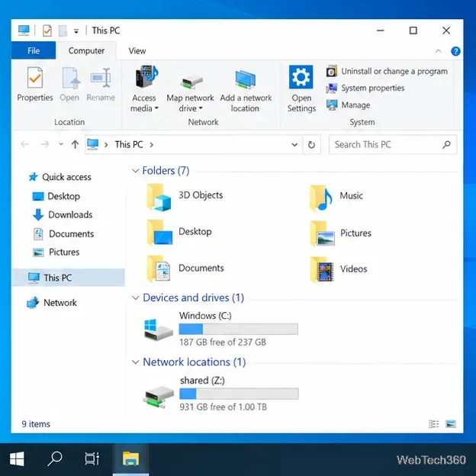Image resolution: width=476 pixels, height=476 pixels.
Task: Click the Map network drive dropdown arrow
Action: pyautogui.click(x=201, y=108)
